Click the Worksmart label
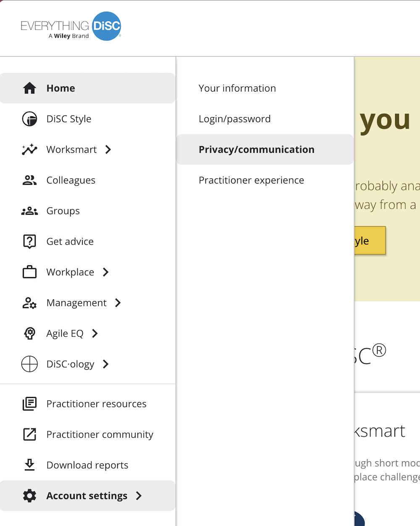This screenshot has height=526, width=420. click(x=71, y=150)
